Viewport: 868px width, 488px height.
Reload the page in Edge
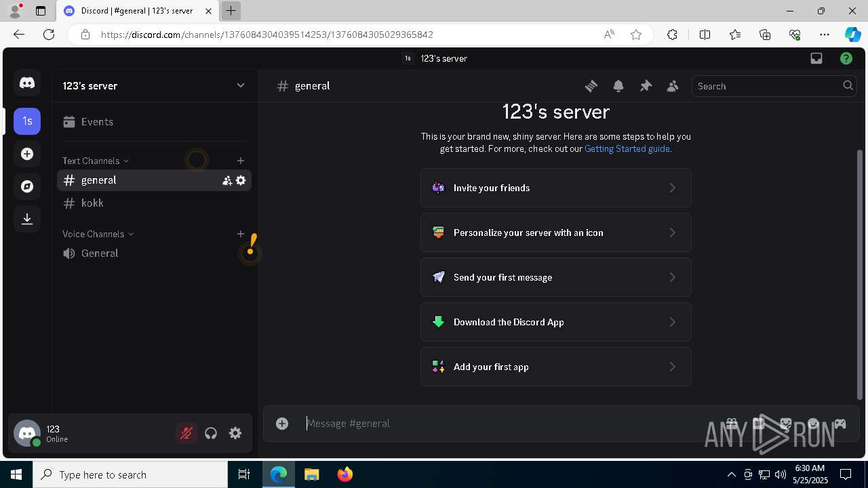tap(49, 35)
